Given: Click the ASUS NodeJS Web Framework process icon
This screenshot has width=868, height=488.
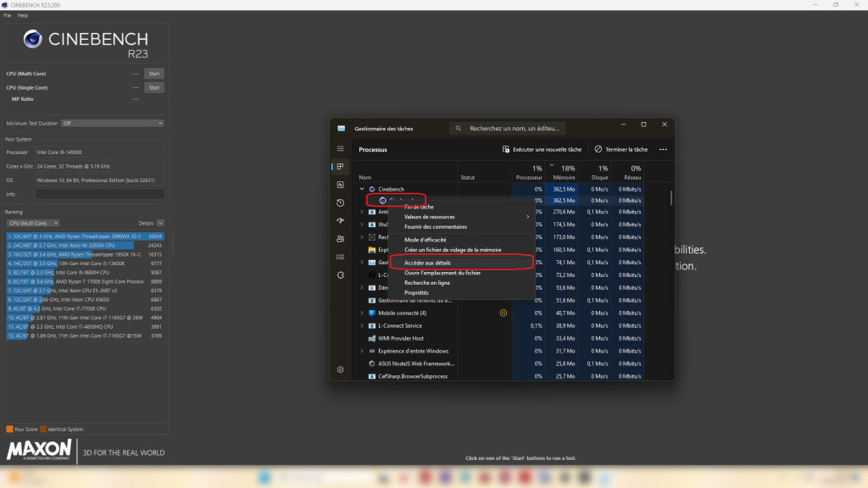Looking at the screenshot, I should click(x=372, y=364).
